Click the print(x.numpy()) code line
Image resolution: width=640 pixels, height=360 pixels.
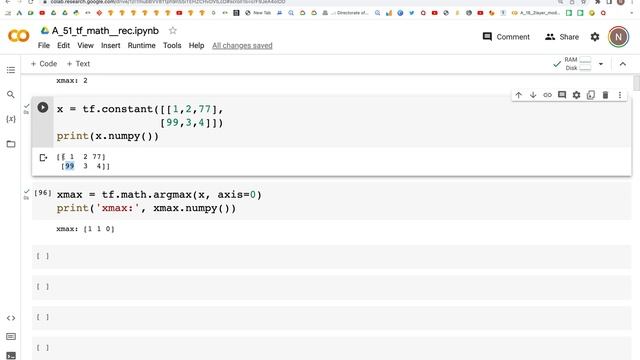coord(107,136)
